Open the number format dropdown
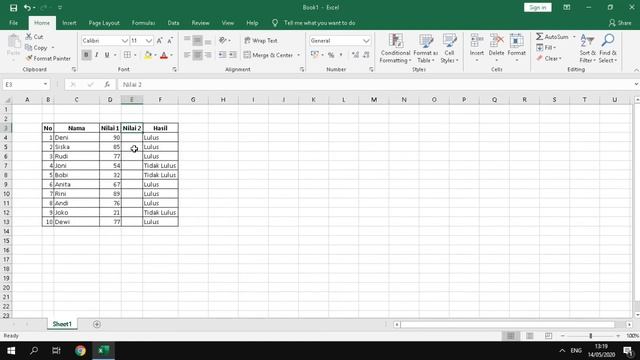The width and height of the screenshot is (640, 360). (366, 41)
